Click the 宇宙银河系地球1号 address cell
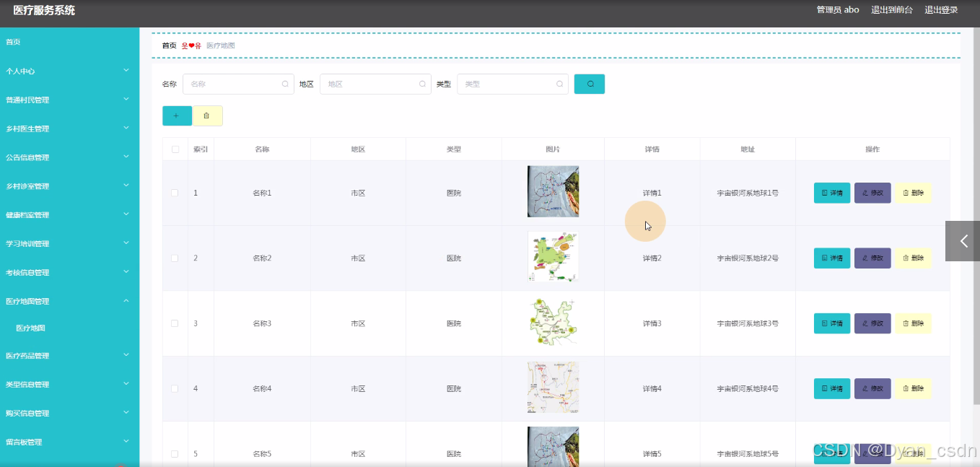Viewport: 980px width, 467px height. 748,193
